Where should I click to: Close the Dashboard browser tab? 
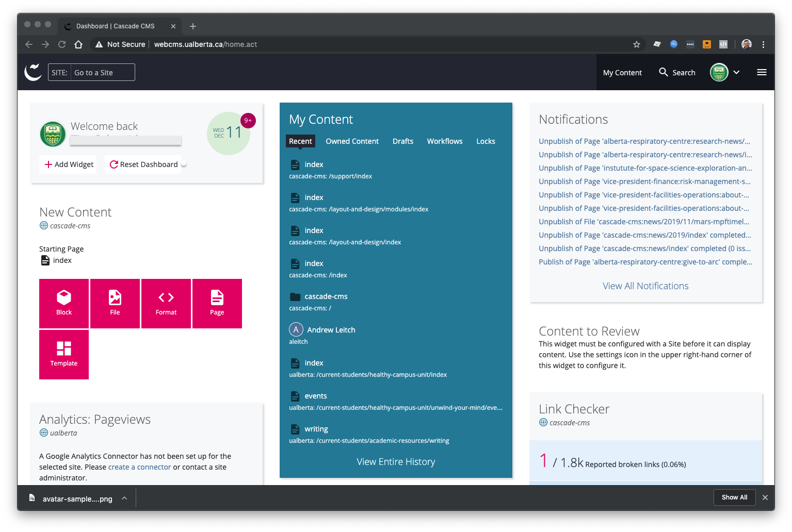[173, 26]
